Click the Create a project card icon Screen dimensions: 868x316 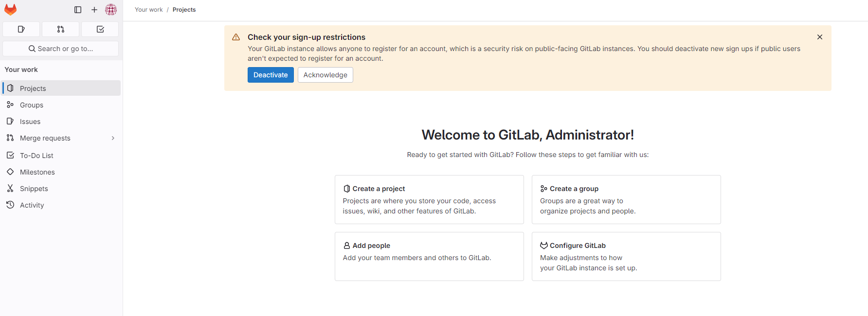pyautogui.click(x=347, y=189)
